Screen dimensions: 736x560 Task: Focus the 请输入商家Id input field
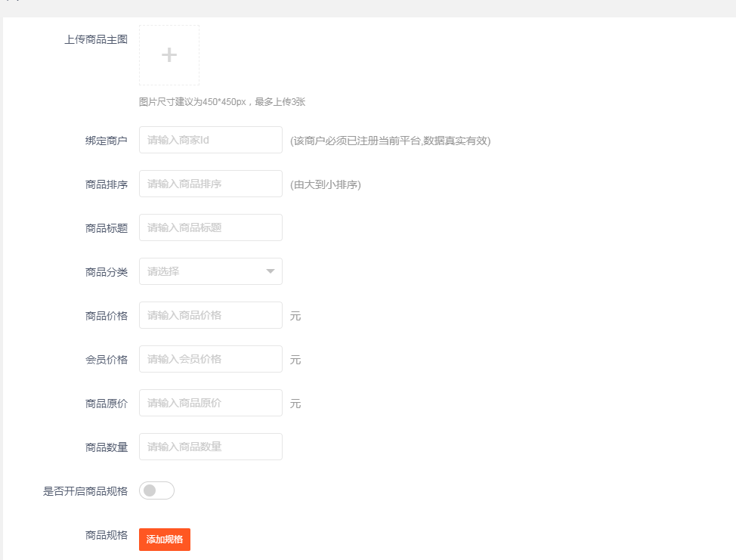211,140
